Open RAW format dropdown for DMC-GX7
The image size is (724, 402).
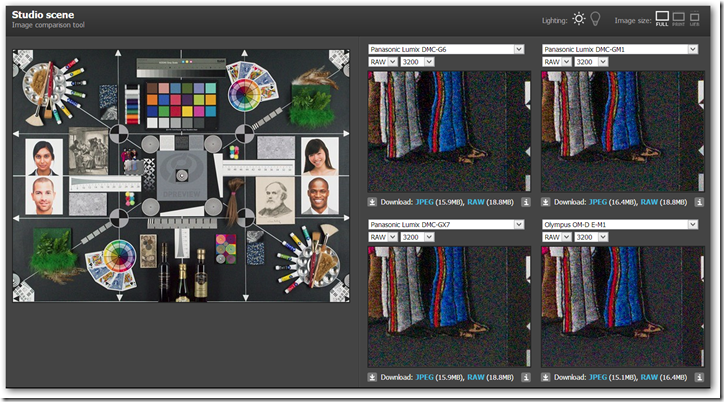tap(383, 237)
